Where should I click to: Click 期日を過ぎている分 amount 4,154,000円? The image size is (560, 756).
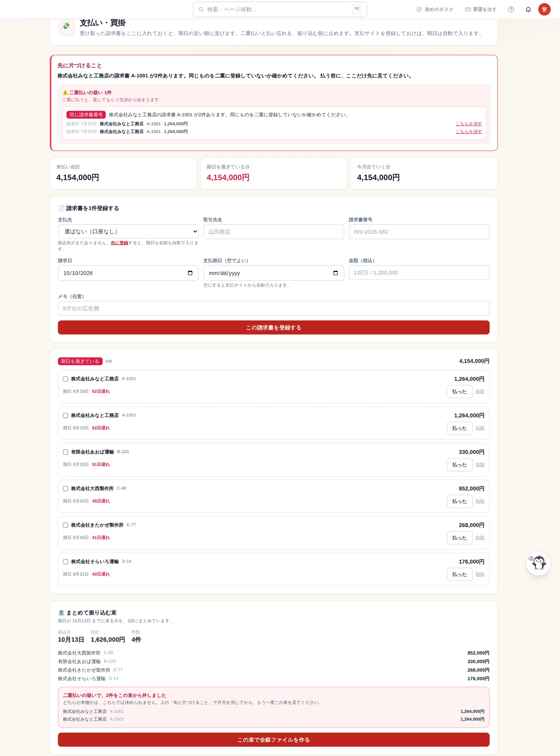(228, 177)
